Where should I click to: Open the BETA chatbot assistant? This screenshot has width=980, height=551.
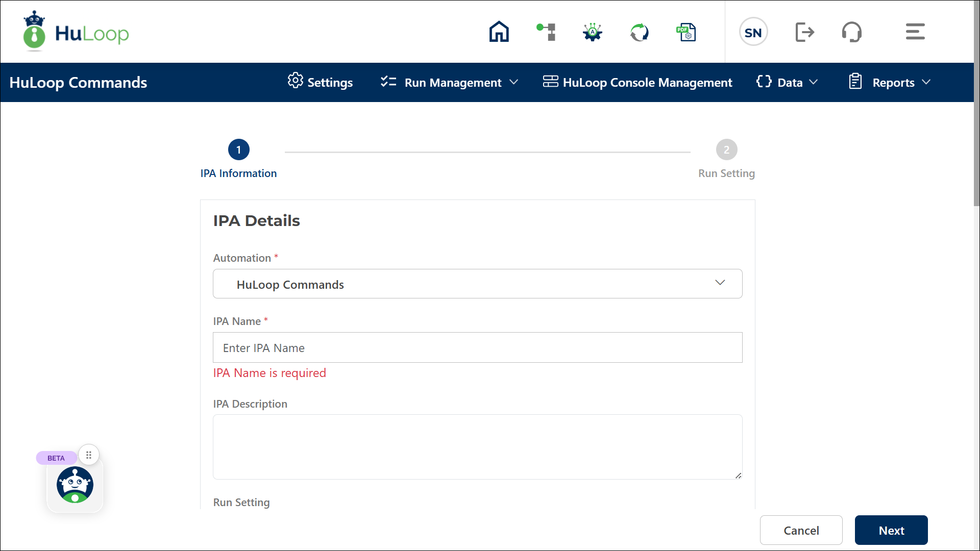click(x=75, y=485)
